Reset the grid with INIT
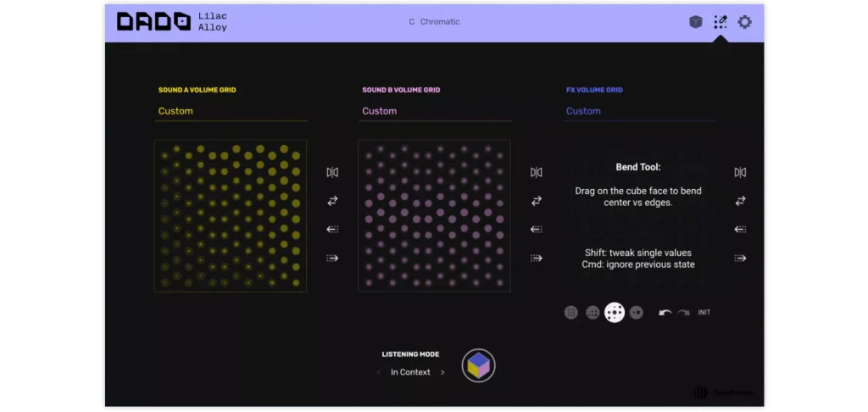The height and width of the screenshot is (412, 868). click(704, 312)
